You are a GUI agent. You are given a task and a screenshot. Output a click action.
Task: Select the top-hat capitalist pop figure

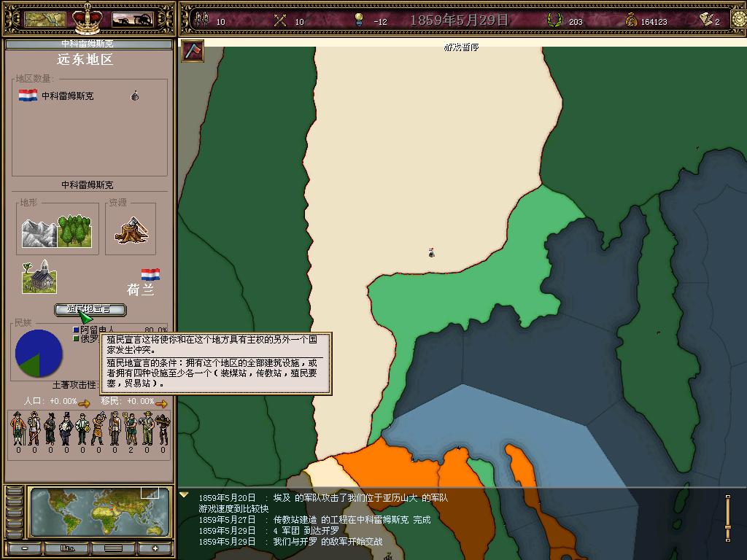click(x=66, y=428)
